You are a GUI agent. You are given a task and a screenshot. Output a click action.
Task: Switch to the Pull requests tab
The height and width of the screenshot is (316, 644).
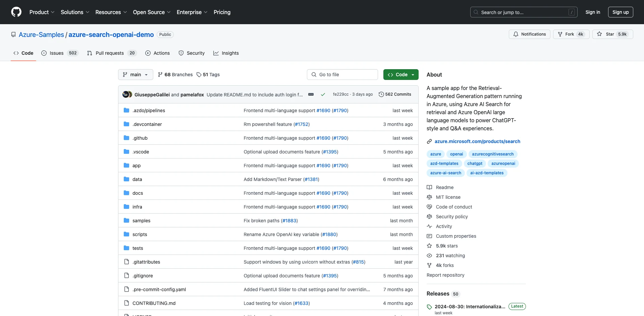112,53
